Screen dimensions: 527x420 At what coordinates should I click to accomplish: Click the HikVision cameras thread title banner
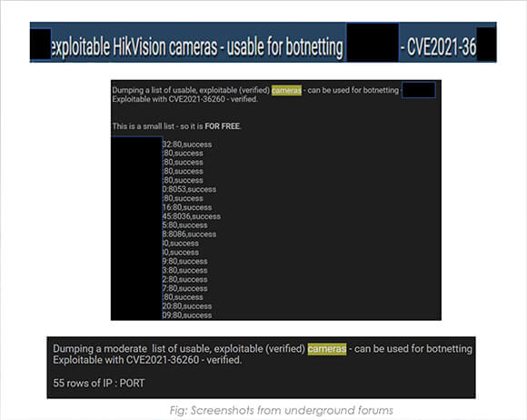[263, 43]
